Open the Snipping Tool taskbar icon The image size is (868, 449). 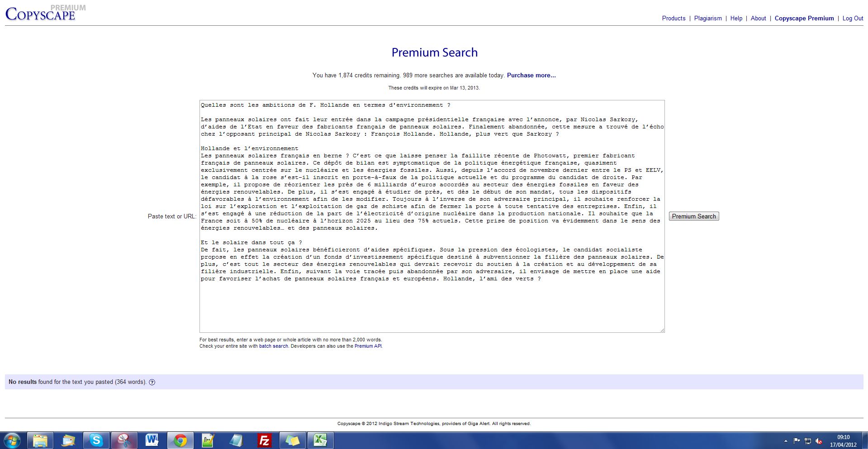tap(124, 440)
